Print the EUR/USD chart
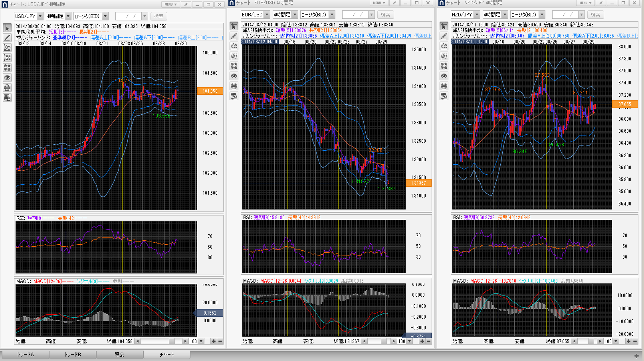 click(x=234, y=86)
